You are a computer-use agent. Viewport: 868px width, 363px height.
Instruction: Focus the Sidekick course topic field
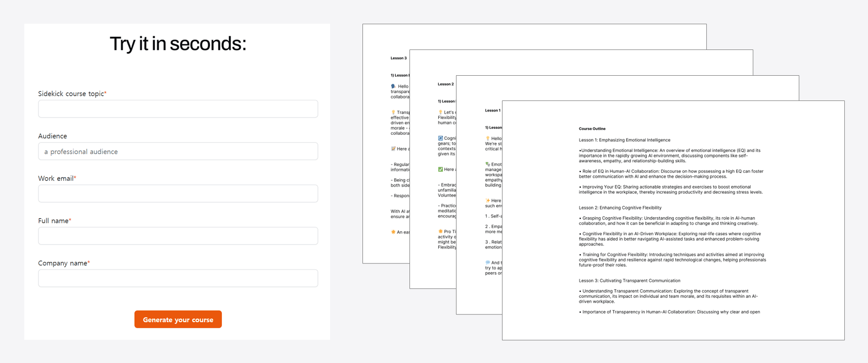pyautogui.click(x=178, y=109)
